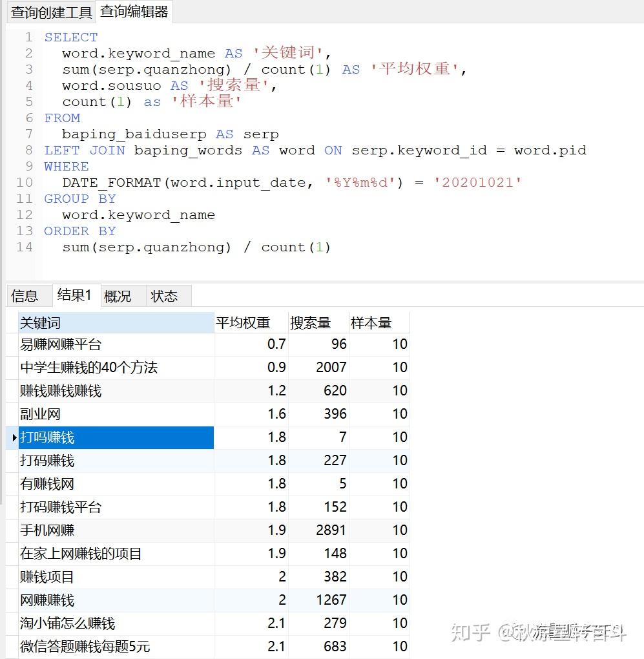644x659 pixels.
Task: Click the WHERE keyword in the editor
Action: click(x=67, y=167)
